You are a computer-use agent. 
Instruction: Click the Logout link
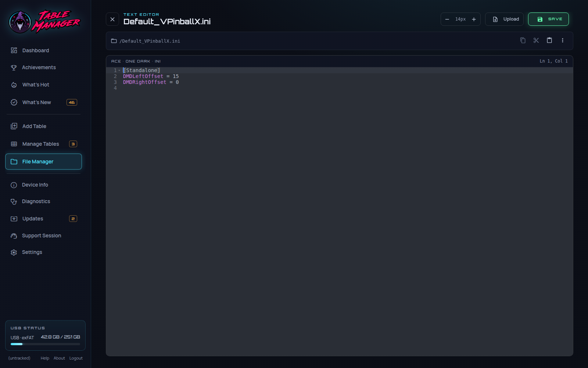click(76, 358)
